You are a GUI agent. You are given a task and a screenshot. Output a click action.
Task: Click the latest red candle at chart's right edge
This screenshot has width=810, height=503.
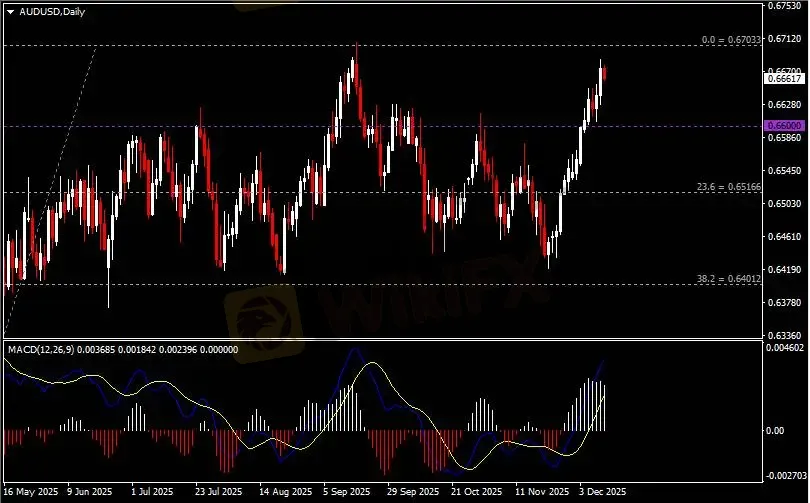606,72
